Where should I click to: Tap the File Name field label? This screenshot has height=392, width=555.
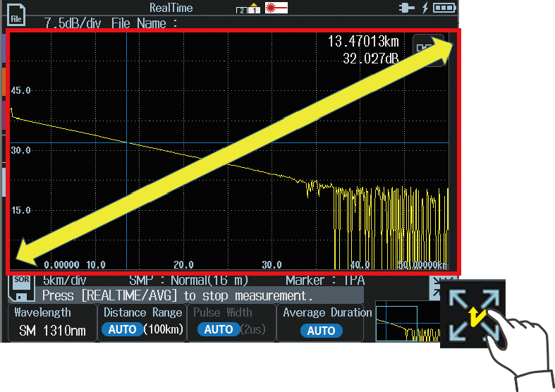(x=145, y=23)
